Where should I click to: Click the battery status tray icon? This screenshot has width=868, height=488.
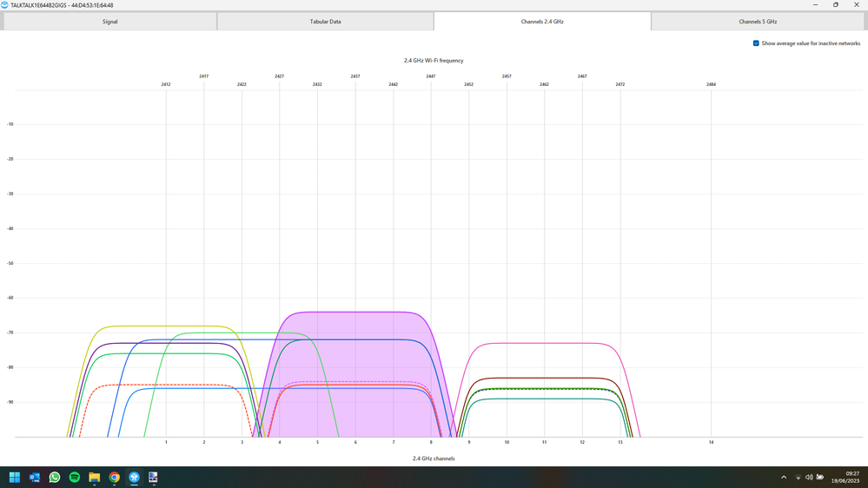pos(820,478)
